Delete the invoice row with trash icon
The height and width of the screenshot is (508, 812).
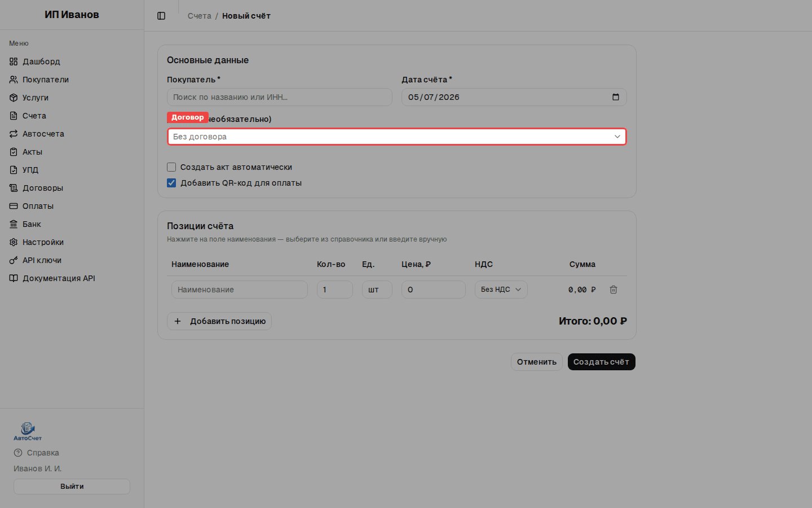(614, 290)
